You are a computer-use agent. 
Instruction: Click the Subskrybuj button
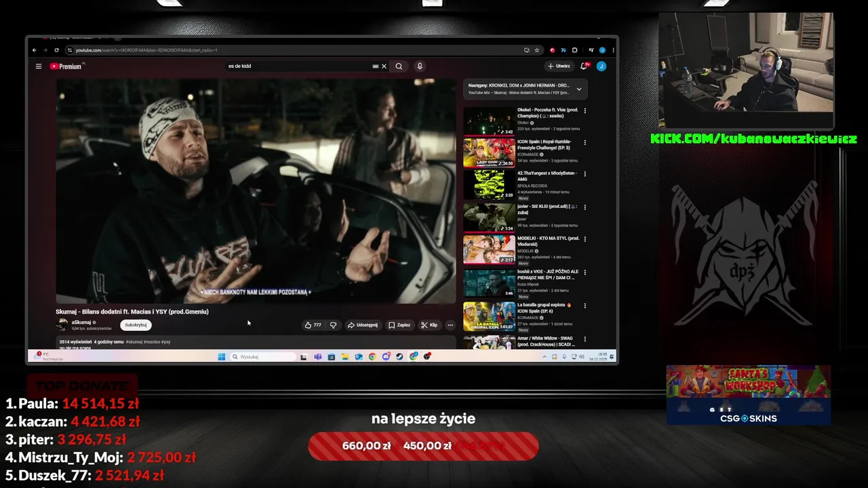point(136,325)
